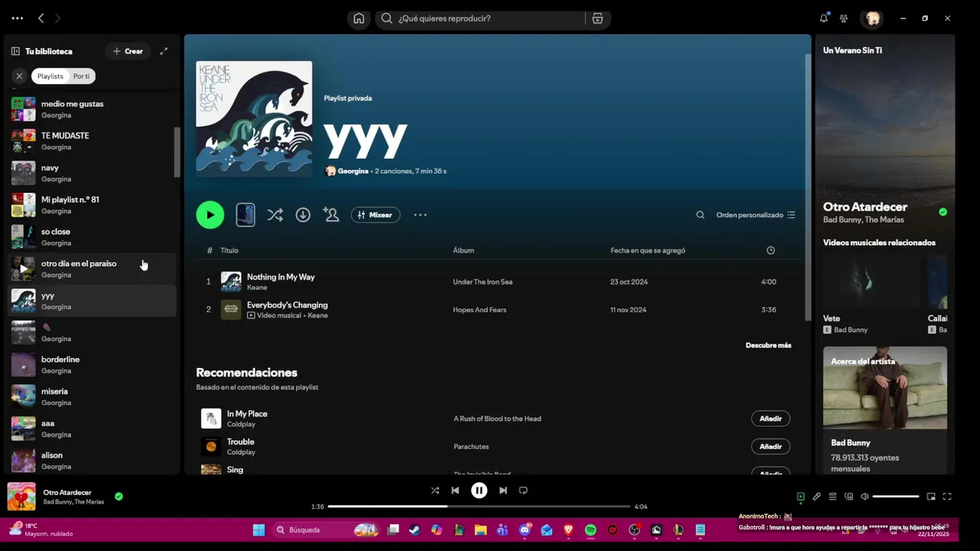
Task: Click the Descubre más link
Action: coord(769,345)
